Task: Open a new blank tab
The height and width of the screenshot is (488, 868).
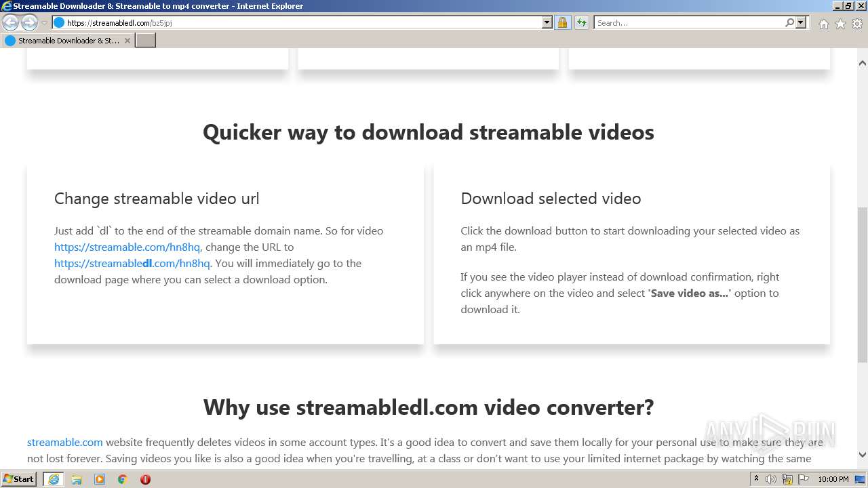Action: tap(146, 41)
